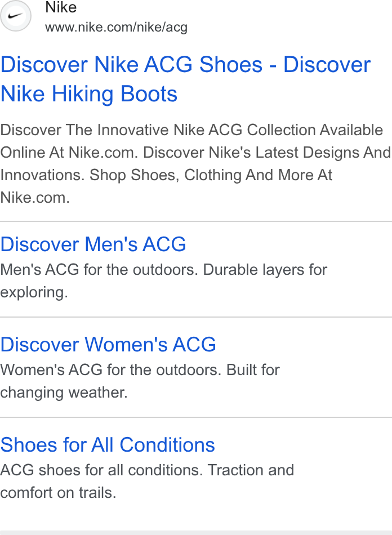Open the www.nike.com/nike/acg URL
This screenshot has width=392, height=535.
point(117,27)
